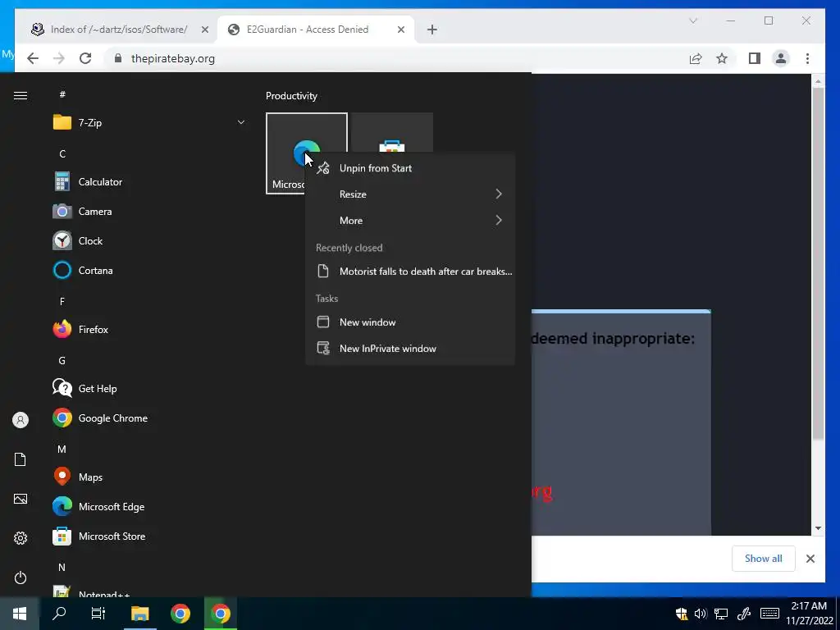Expand the Resize submenu

[x=410, y=194]
